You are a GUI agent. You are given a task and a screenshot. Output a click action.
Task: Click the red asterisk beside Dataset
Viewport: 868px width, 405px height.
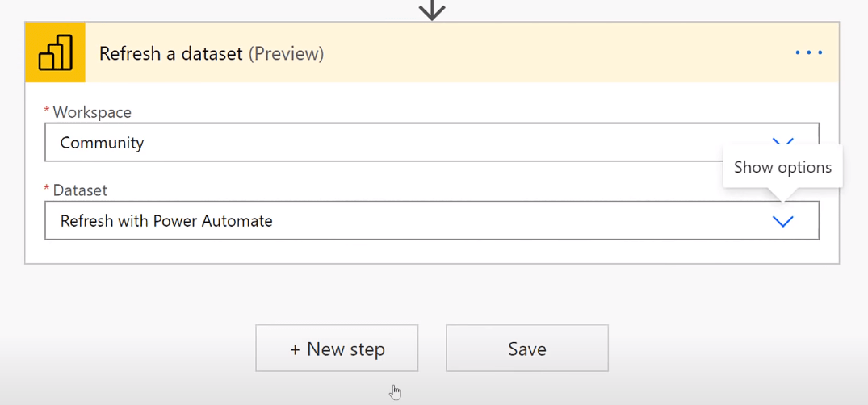(47, 189)
